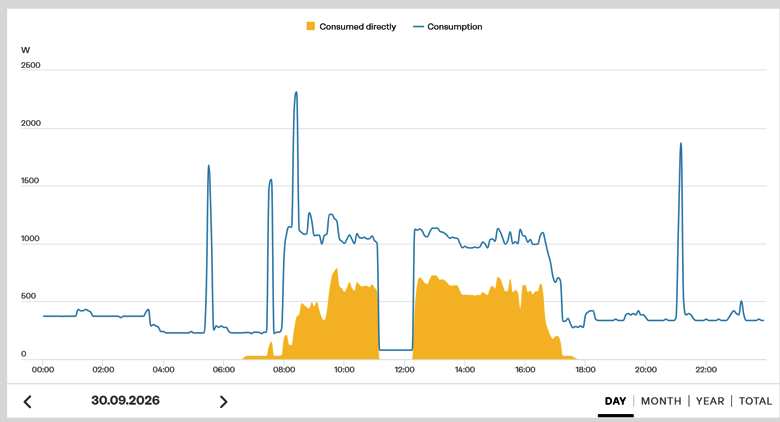Toggle the Consumed directly legend series
Screen dimensions: 780x422
[x=351, y=27]
